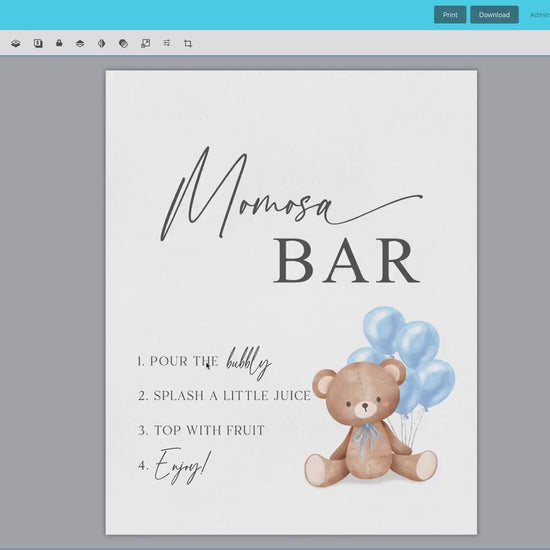Select the 'Momosa' script title text

pos(291,194)
